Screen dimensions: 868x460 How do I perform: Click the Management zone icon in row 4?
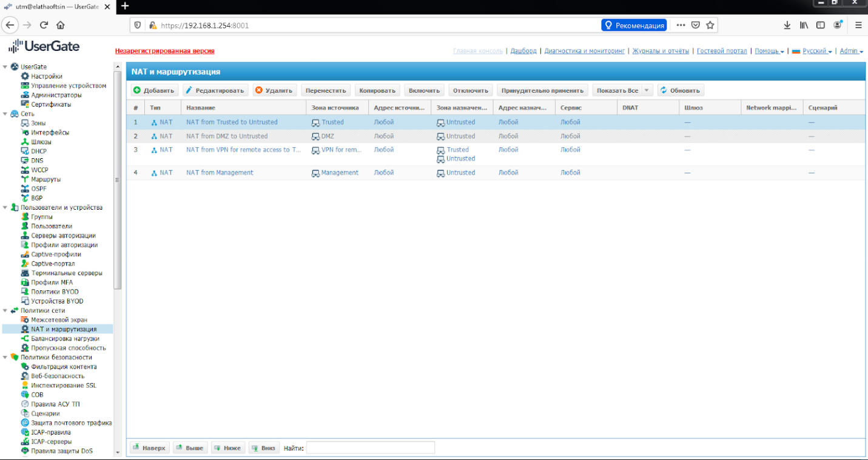(315, 173)
